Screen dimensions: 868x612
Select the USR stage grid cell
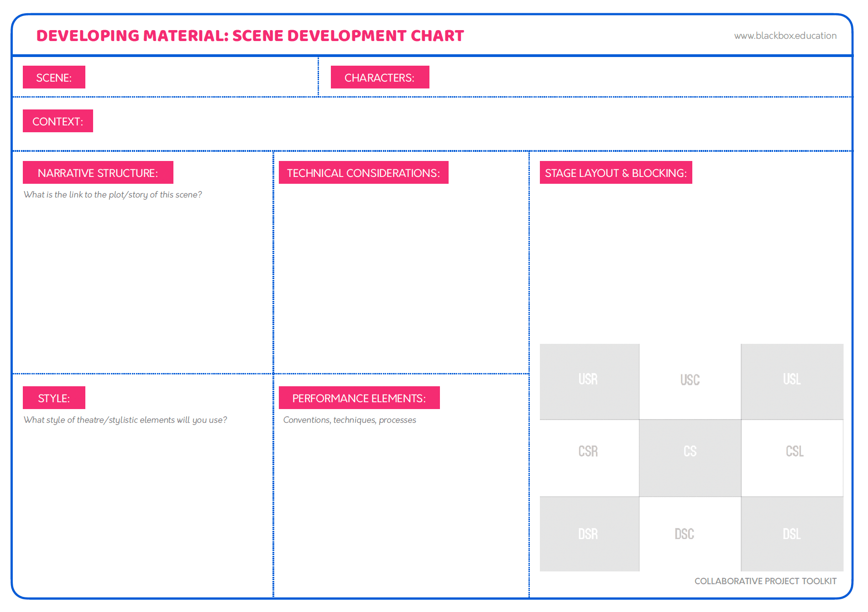click(x=590, y=382)
